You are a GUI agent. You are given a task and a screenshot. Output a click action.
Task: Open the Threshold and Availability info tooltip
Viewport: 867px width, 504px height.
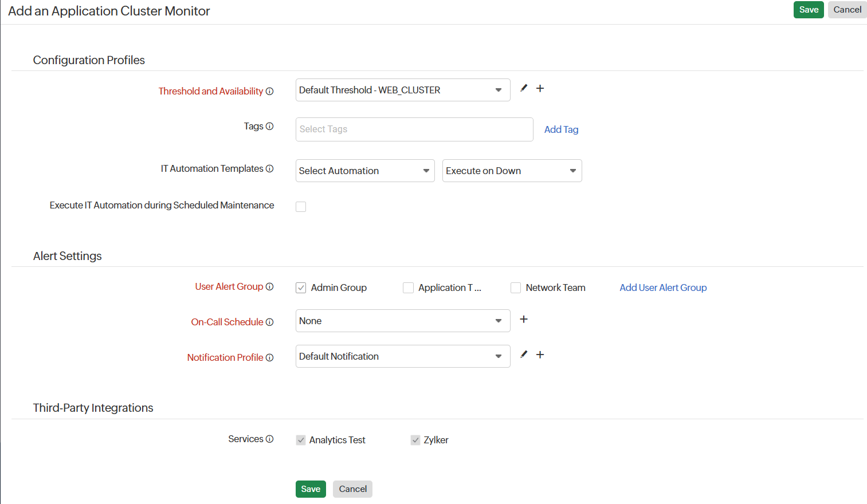269,91
